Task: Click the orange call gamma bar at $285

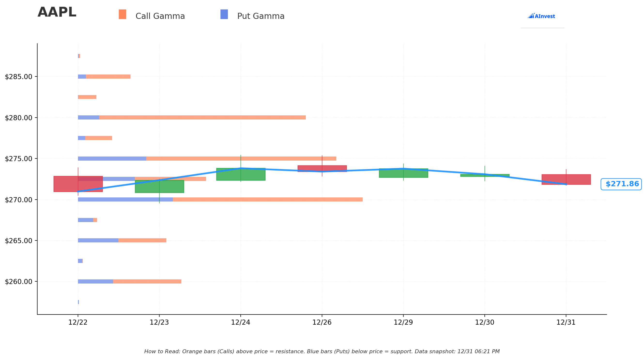Action: 108,76
